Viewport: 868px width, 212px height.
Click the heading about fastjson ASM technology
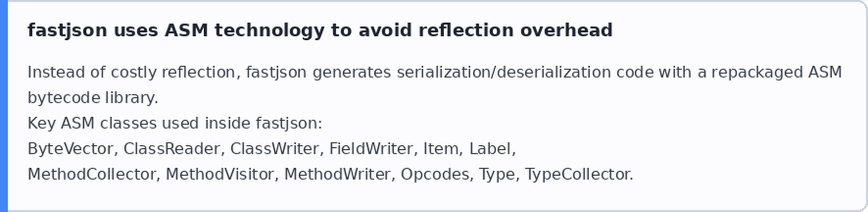pos(320,30)
